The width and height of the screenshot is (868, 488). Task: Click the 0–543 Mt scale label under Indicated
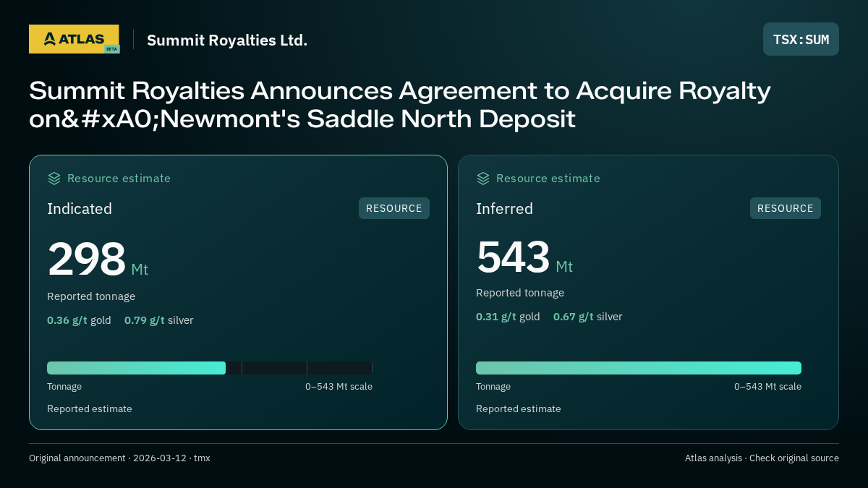coord(339,387)
